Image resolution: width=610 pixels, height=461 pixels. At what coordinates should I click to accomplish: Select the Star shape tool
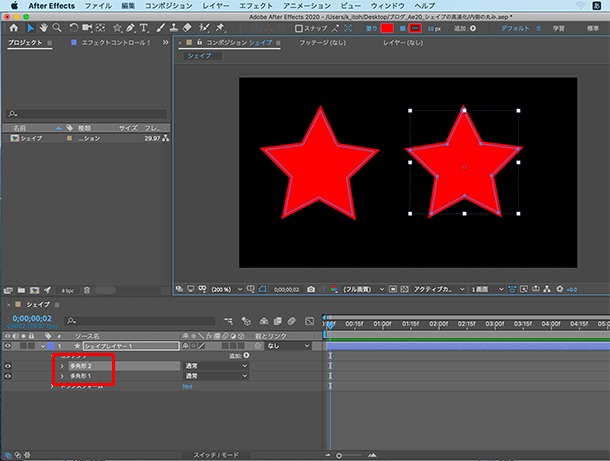pyautogui.click(x=117, y=28)
